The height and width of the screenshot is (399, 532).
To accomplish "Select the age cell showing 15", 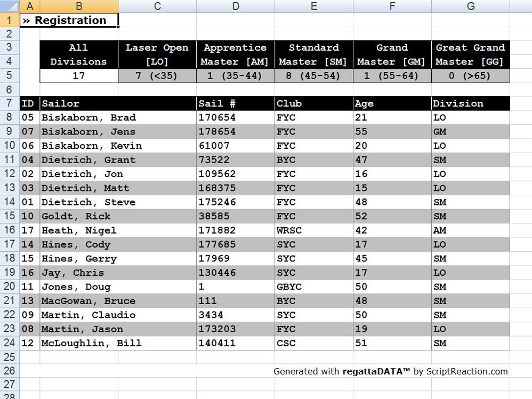I will 392,188.
